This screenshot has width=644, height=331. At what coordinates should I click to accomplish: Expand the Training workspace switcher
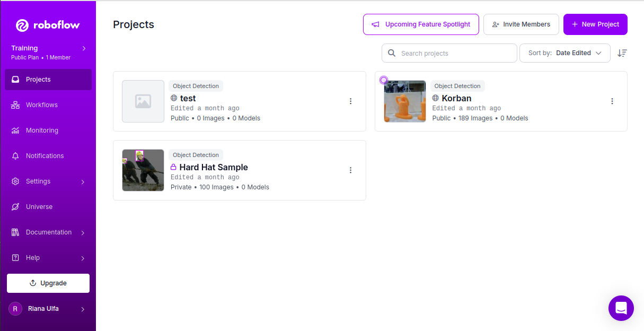[84, 48]
